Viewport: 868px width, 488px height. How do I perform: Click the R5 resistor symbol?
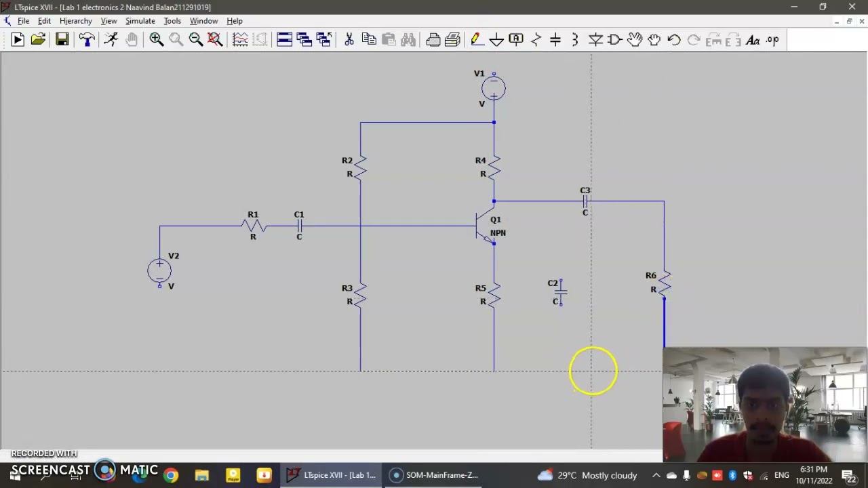pos(494,295)
